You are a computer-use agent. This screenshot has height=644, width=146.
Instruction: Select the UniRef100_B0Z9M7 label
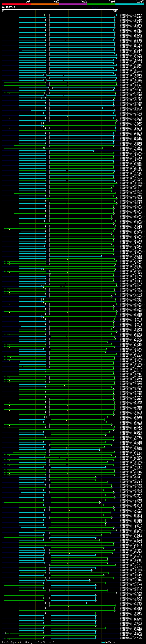131,120
